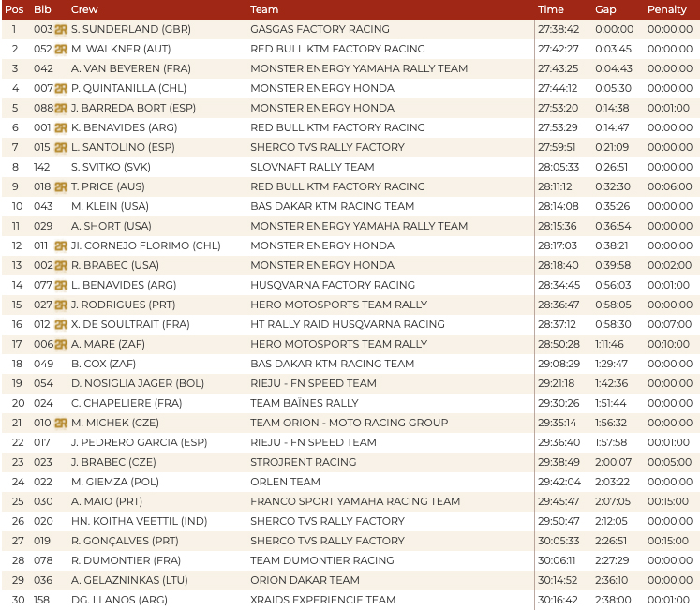700x610 pixels.
Task: Click the 2R badge beside P. QUINTANILLA
Action: tap(61, 88)
